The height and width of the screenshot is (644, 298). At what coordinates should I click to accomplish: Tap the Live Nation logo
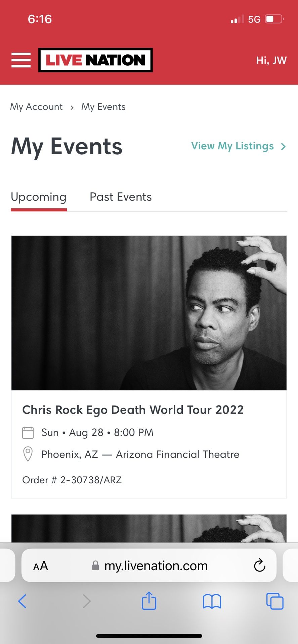click(95, 60)
